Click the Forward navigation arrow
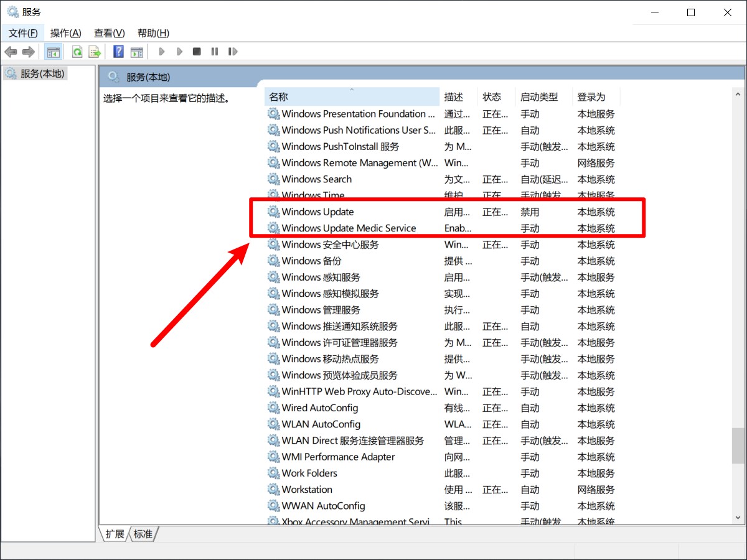This screenshot has width=747, height=560. click(28, 51)
